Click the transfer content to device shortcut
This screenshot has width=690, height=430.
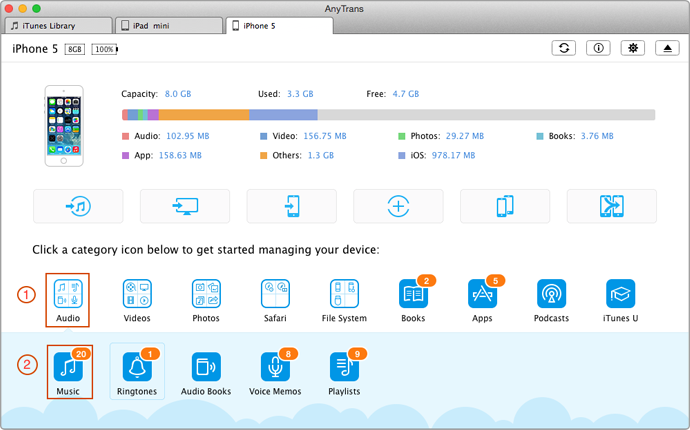292,206
